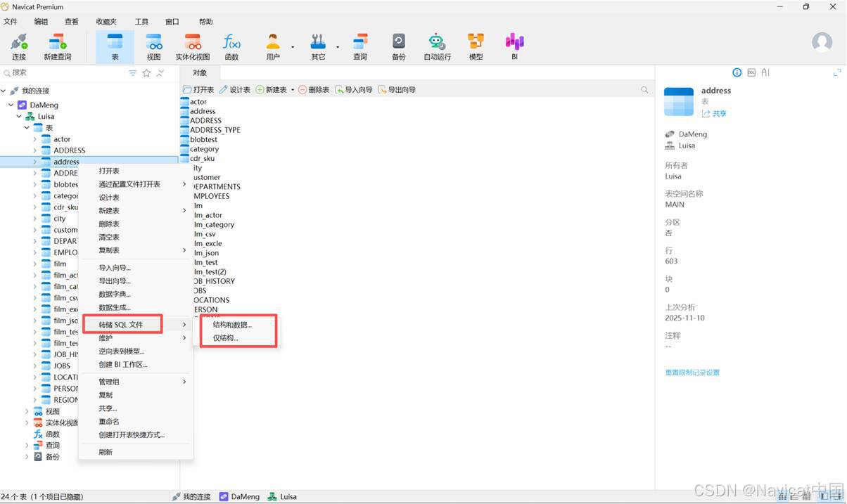Open the 编辑 menu
The height and width of the screenshot is (504, 847).
pyautogui.click(x=42, y=22)
